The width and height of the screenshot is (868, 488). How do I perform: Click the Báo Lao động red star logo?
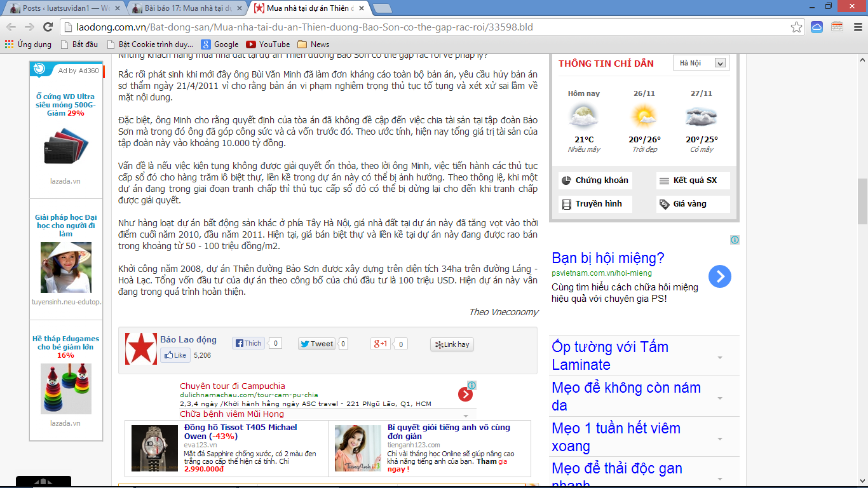coord(141,348)
